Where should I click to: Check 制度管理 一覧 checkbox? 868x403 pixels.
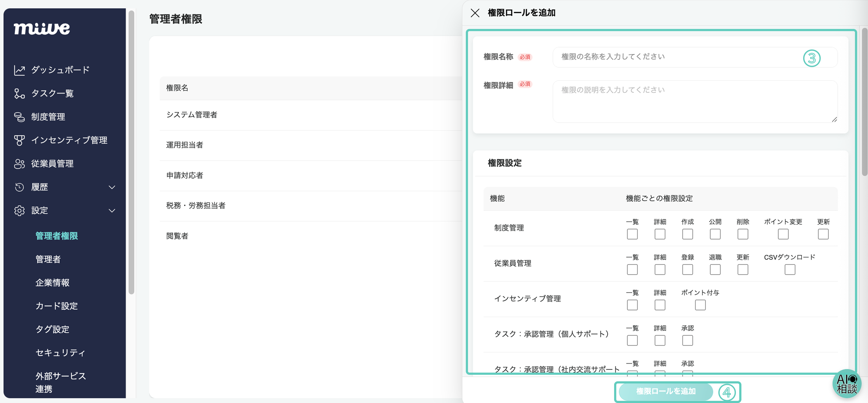(x=632, y=234)
